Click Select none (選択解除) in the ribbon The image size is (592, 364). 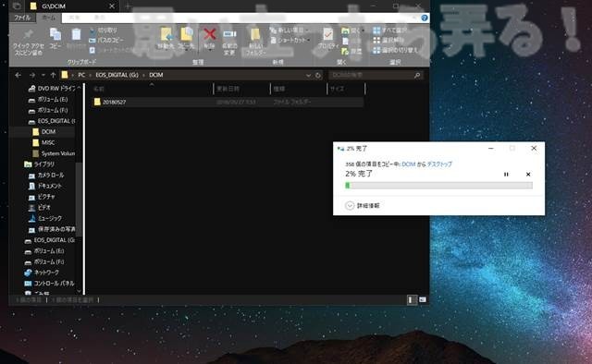point(388,40)
